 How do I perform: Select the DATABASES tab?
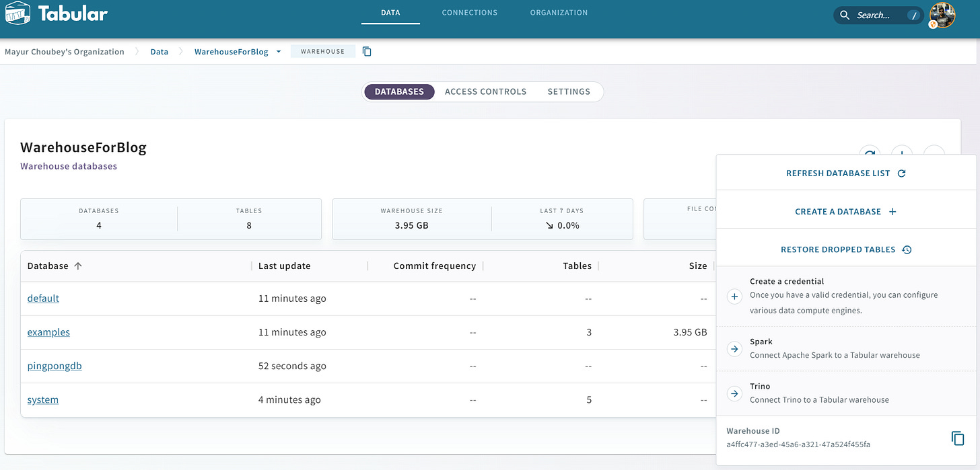pyautogui.click(x=399, y=91)
